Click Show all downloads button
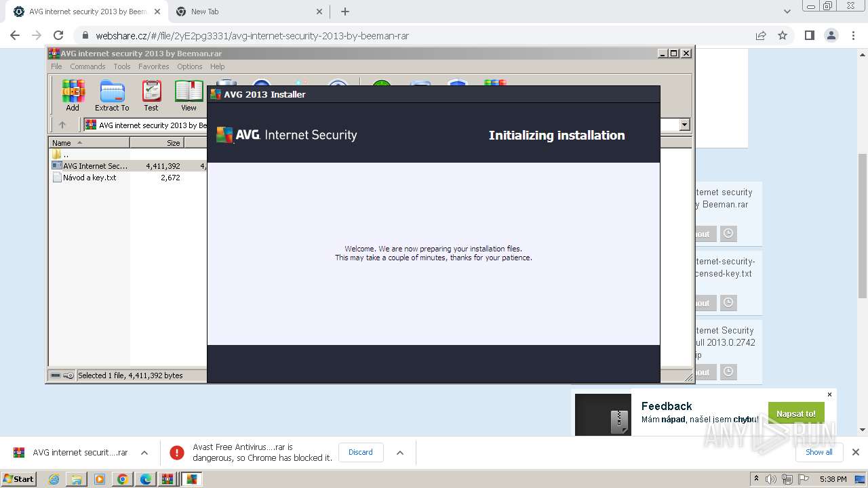868x488 pixels. pos(819,452)
